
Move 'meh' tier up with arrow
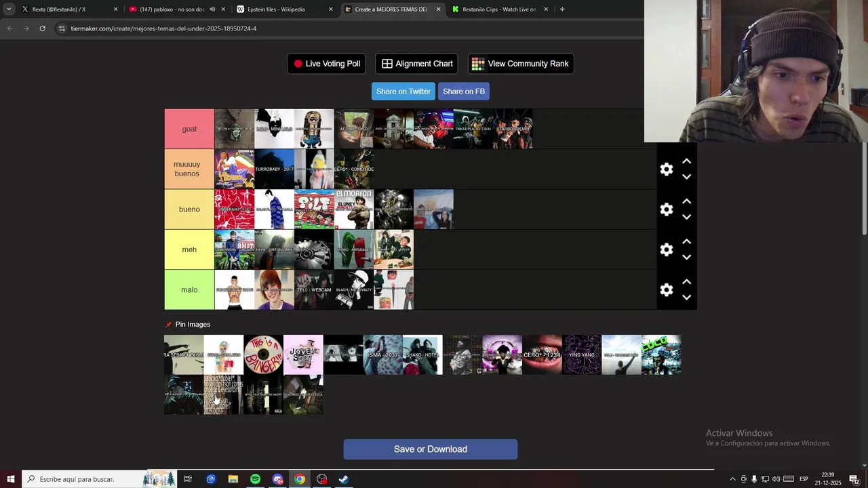686,241
